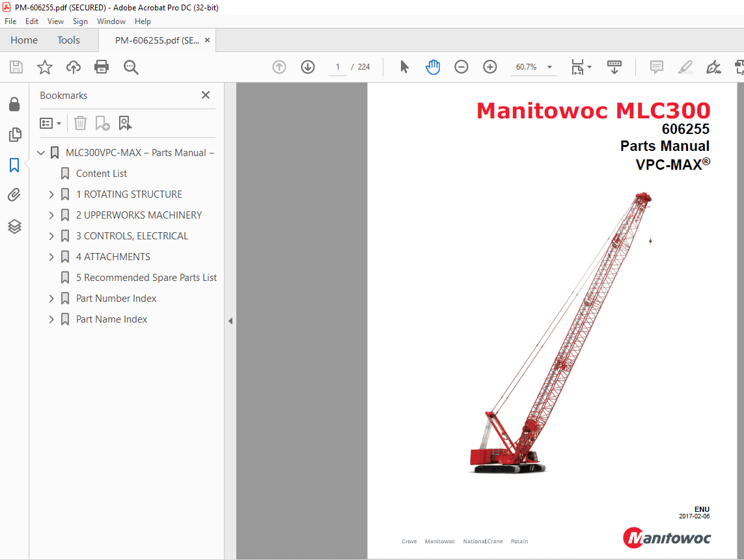Choose the Selection arrow tool
The image size is (744, 560).
coord(404,67)
